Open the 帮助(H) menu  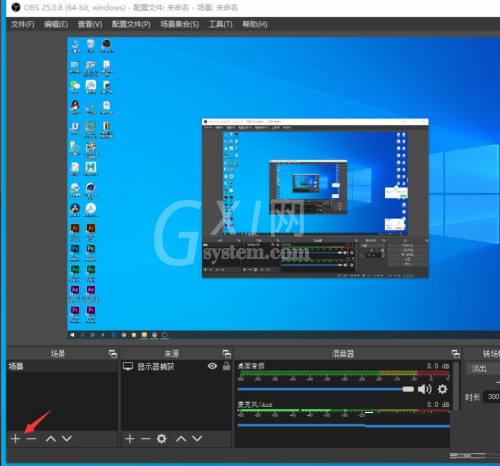[255, 24]
